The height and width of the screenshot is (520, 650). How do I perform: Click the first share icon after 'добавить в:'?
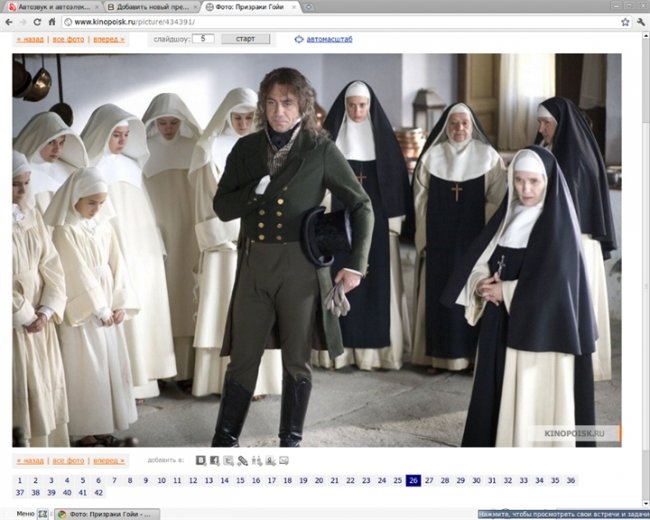[201, 460]
